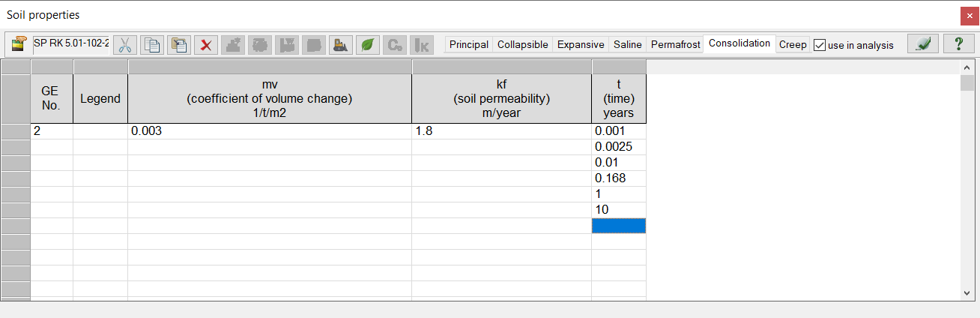Click the grayed Co toolbar icon

(395, 45)
